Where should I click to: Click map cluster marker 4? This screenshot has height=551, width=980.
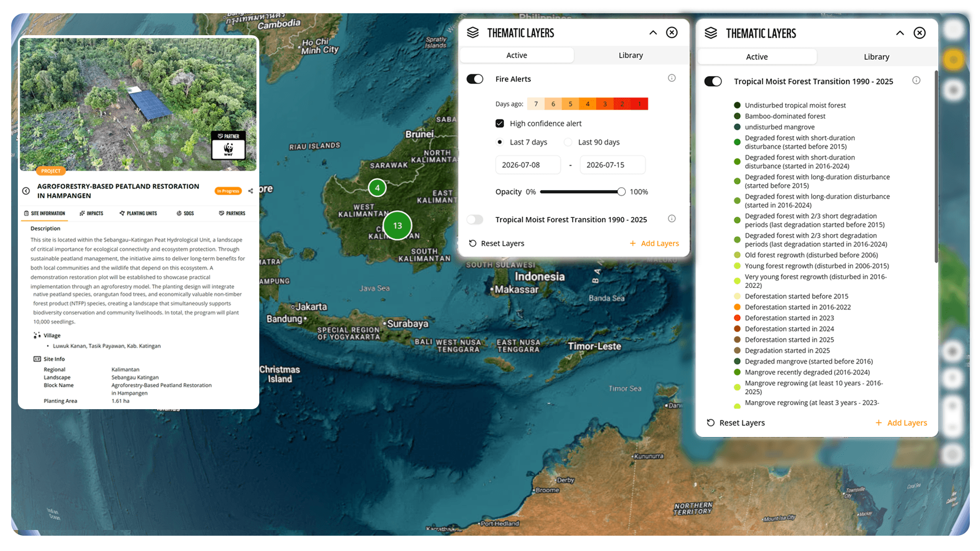coord(377,188)
